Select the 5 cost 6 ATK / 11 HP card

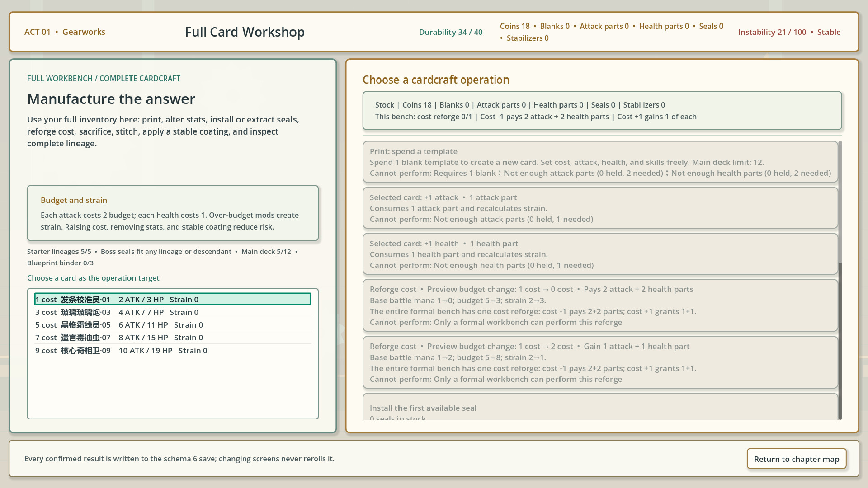[173, 325]
